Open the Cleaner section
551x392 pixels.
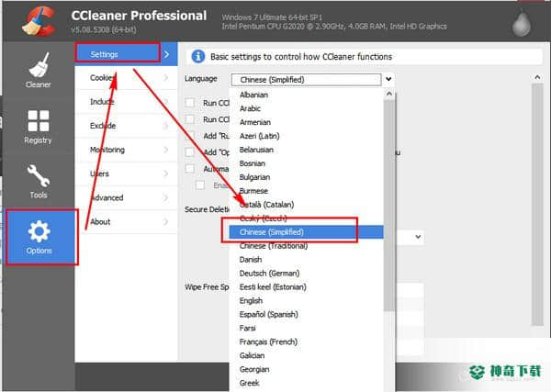39,70
